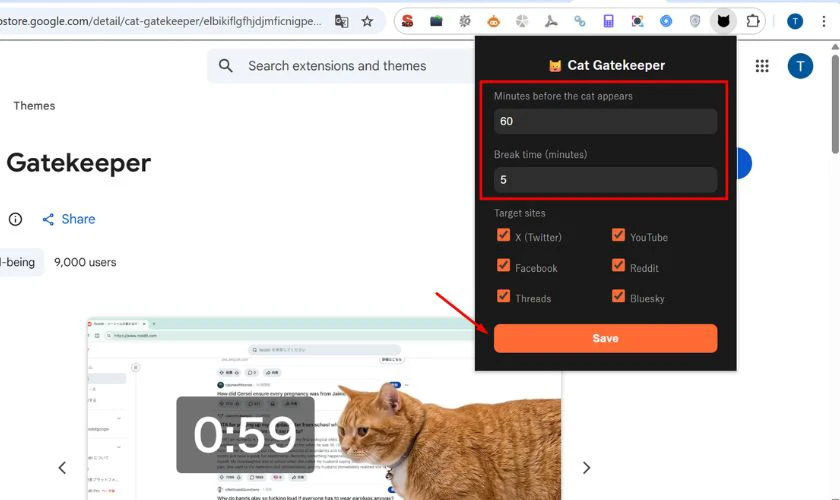Image resolution: width=840 pixels, height=500 pixels.
Task: Click the black Cat Gatekeeper toolbar icon
Action: (x=723, y=21)
